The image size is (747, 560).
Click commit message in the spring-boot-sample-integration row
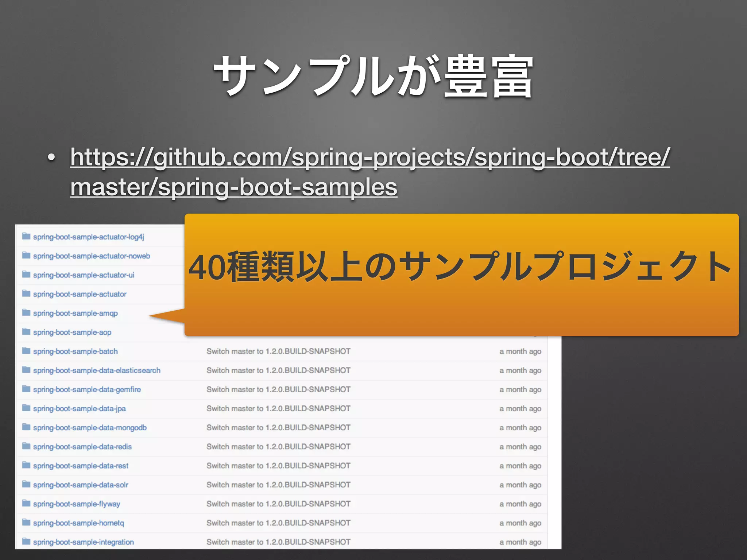coord(279,542)
